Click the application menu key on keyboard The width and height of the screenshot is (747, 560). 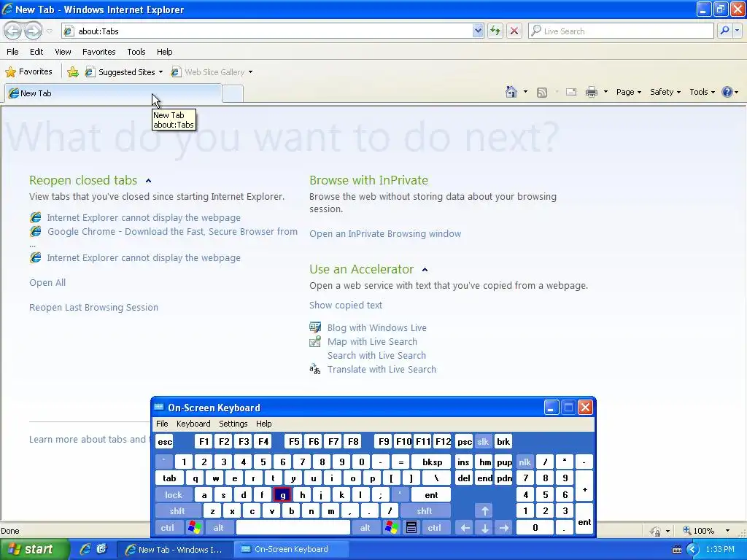pos(411,528)
